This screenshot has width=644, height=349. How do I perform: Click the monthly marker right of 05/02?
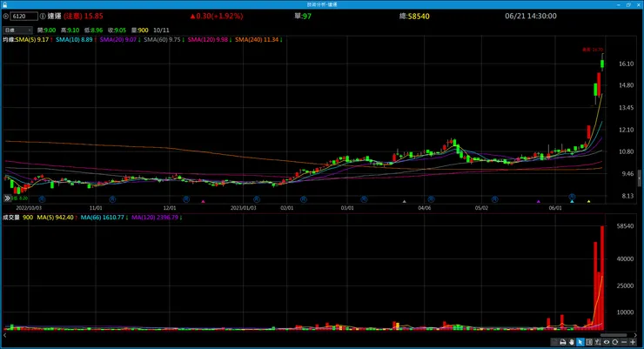tap(494, 199)
